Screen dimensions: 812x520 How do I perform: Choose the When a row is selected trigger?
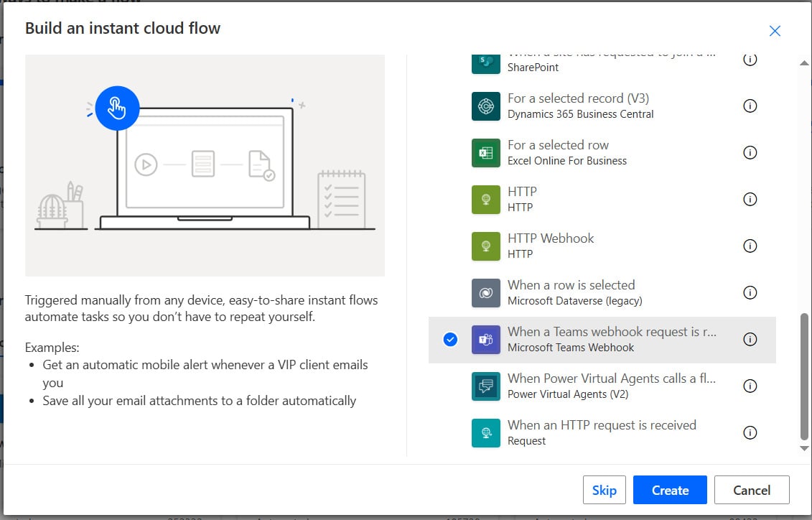[x=602, y=292]
